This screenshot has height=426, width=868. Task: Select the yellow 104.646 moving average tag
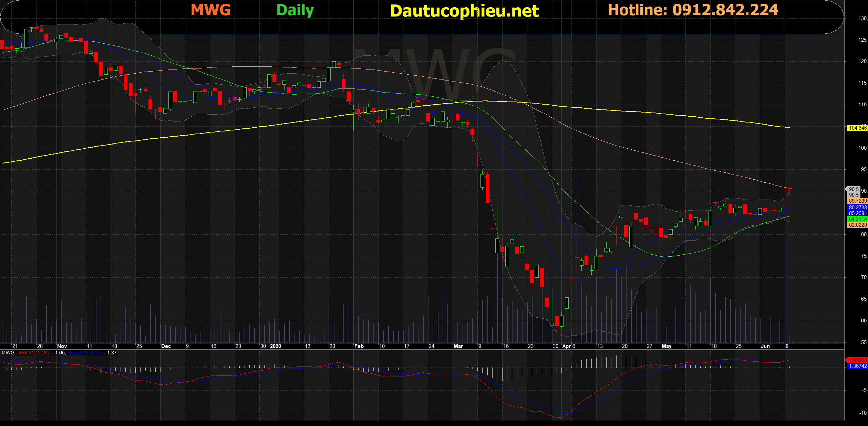click(x=857, y=128)
